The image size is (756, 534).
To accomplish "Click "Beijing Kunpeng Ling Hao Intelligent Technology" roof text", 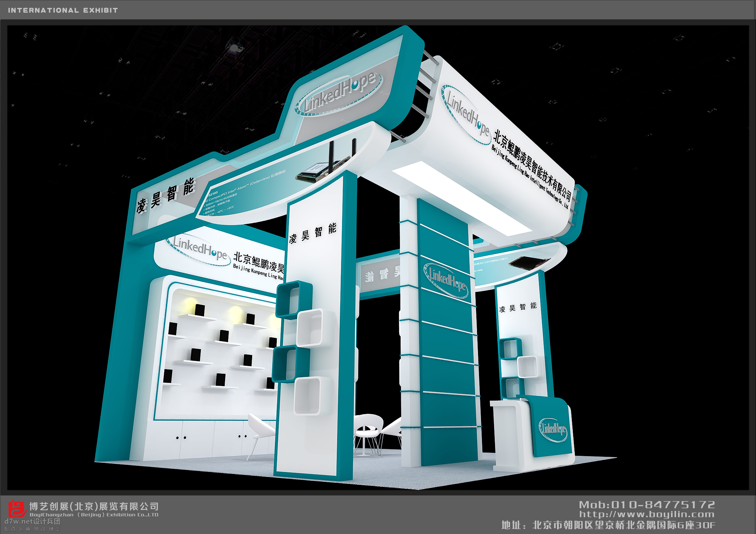I will [530, 177].
